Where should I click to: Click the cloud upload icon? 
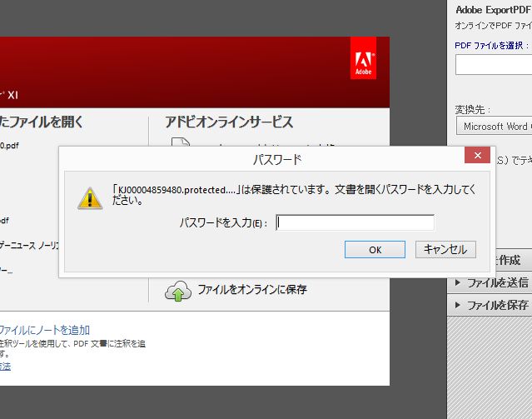click(178, 291)
